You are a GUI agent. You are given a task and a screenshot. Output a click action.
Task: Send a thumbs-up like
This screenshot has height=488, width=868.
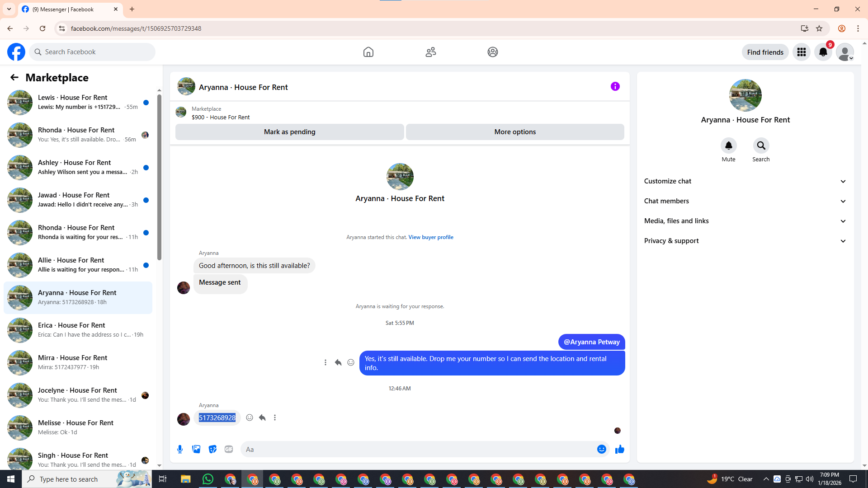click(619, 449)
